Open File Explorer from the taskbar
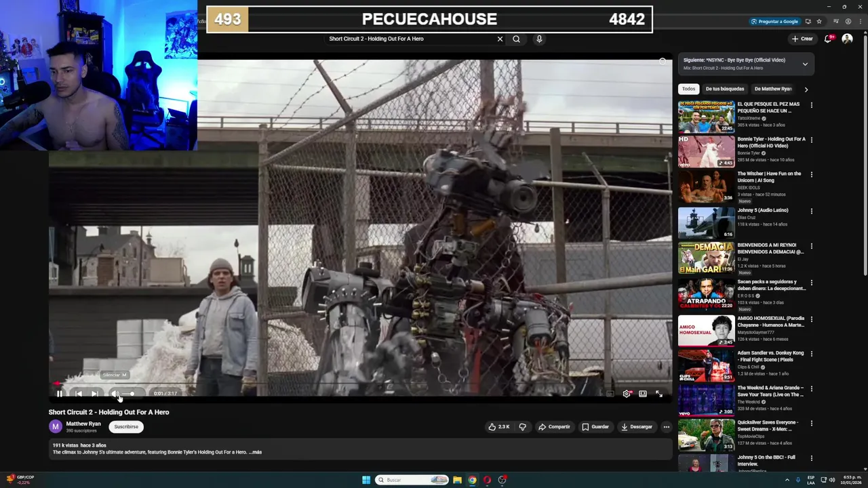Image resolution: width=868 pixels, height=488 pixels. coord(457,480)
